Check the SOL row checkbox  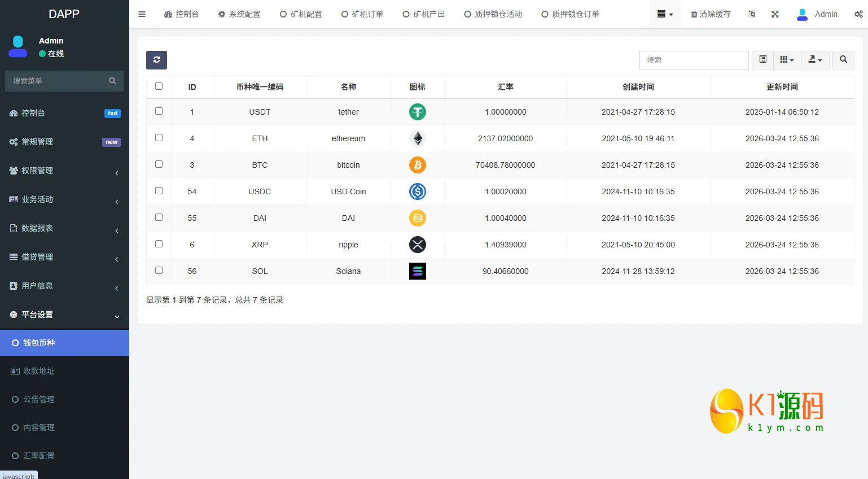pos(159,271)
